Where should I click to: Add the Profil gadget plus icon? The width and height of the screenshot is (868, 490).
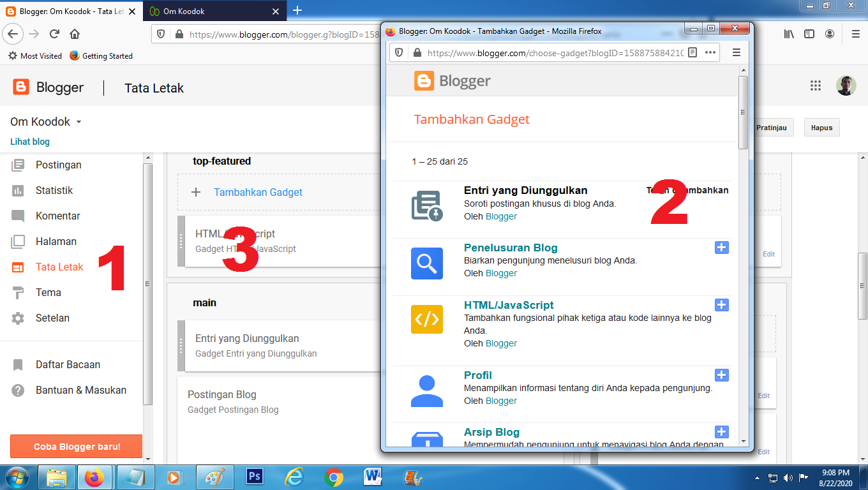(722, 375)
